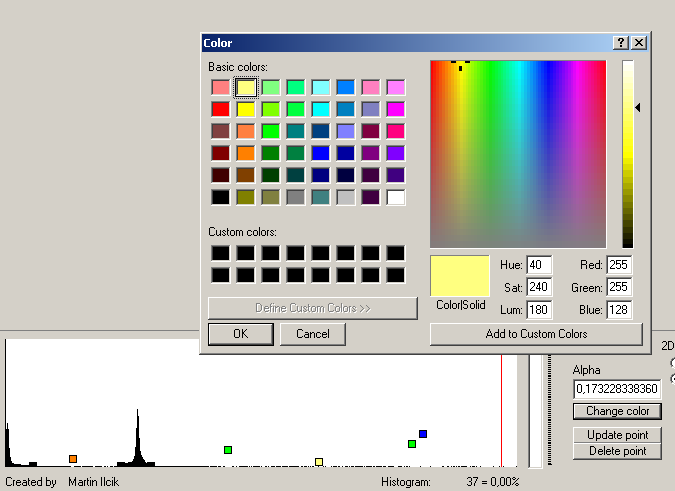Close the Color dialog with X button
Image resolution: width=675 pixels, height=491 pixels.
pyautogui.click(x=638, y=43)
